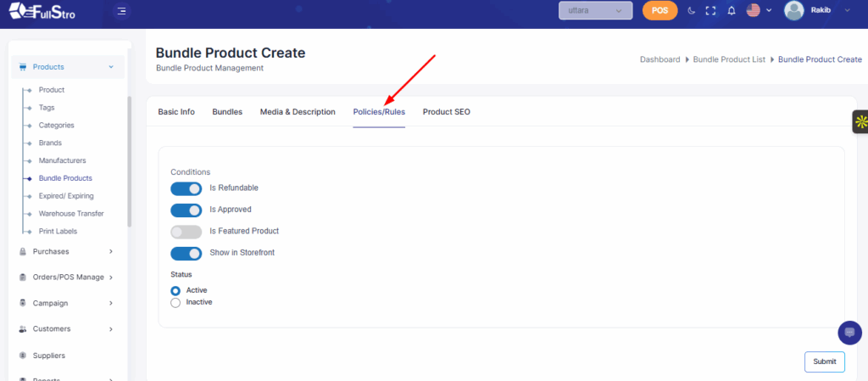868x381 pixels.
Task: Click the hamburger menu icon in header
Action: coord(122,11)
